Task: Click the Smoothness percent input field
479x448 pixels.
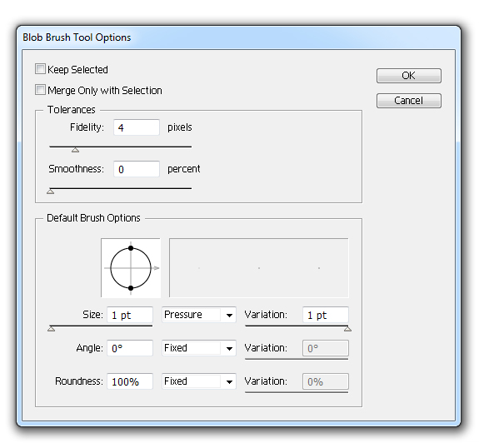Action: pos(137,169)
